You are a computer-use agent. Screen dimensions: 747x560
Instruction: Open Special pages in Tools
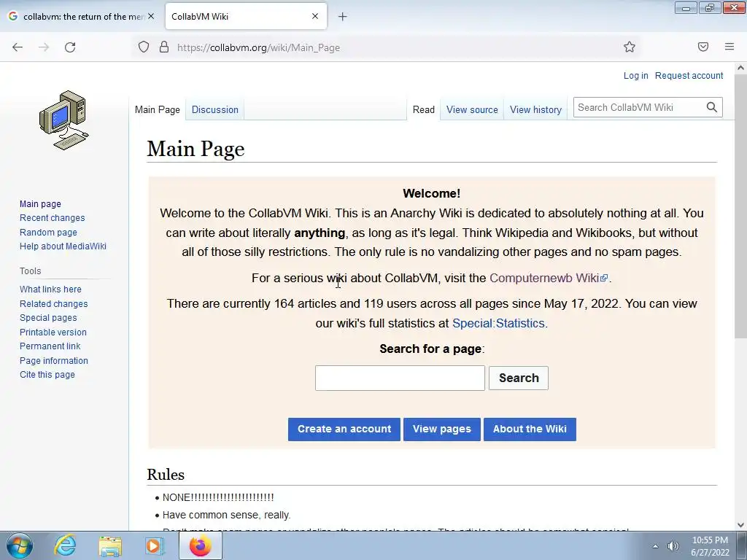click(x=48, y=318)
